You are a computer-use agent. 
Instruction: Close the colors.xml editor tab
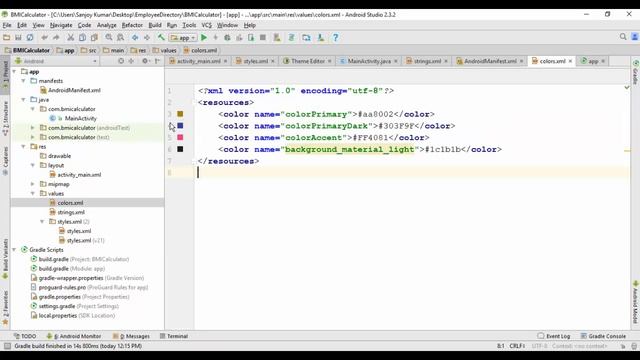coord(570,61)
